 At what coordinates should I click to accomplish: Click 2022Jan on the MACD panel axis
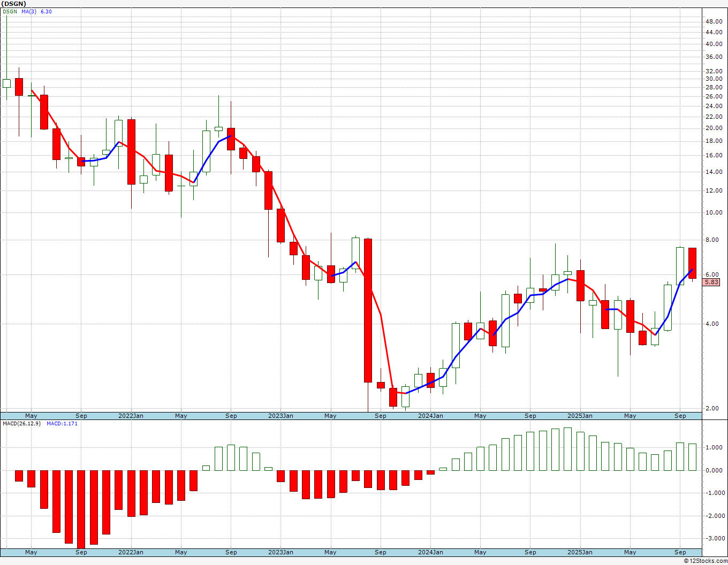click(x=131, y=552)
